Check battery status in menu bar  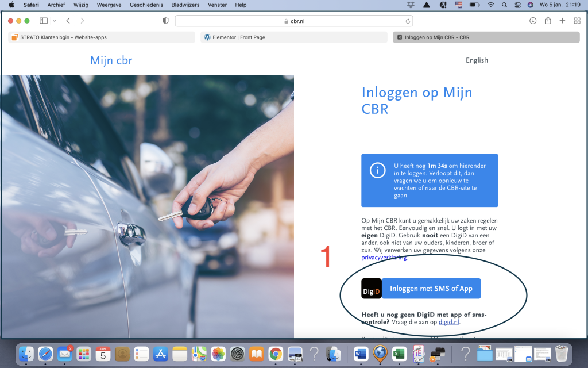click(475, 5)
